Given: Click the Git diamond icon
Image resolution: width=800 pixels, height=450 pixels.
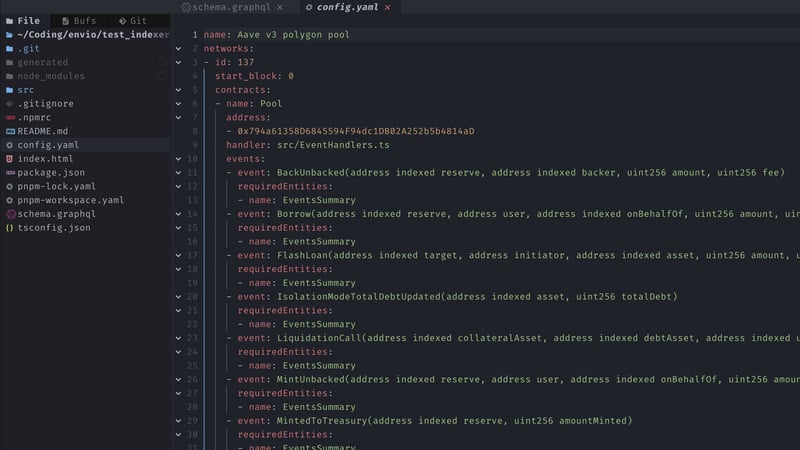Looking at the screenshot, I should (x=122, y=21).
